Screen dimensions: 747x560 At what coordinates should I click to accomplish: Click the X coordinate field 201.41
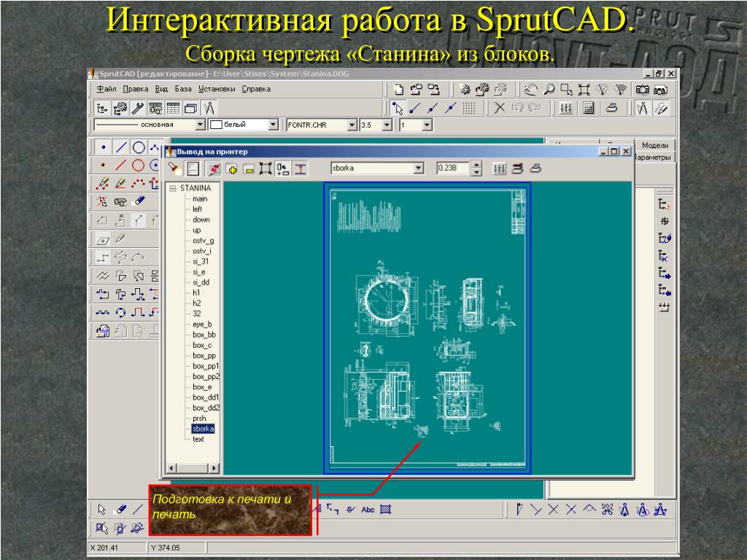(x=116, y=548)
